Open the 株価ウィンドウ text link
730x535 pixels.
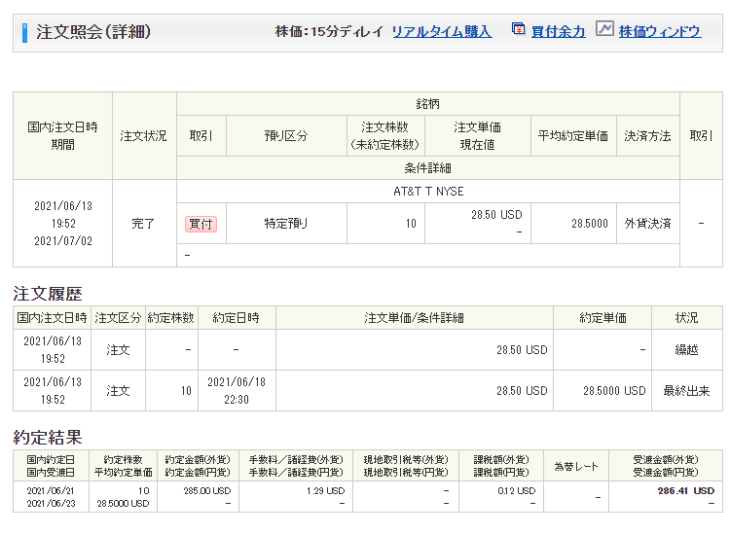tap(659, 32)
